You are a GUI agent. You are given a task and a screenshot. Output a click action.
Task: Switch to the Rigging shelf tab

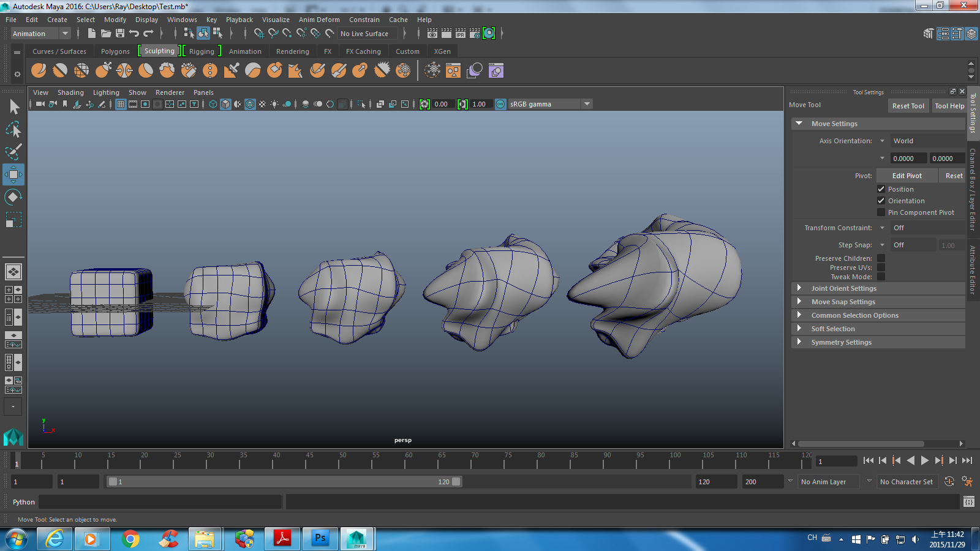(x=202, y=51)
